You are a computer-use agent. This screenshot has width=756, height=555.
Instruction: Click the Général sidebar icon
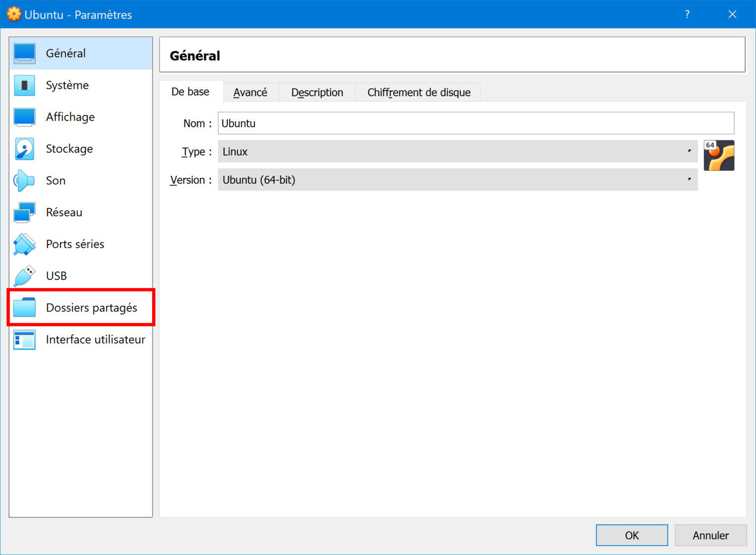pos(24,53)
